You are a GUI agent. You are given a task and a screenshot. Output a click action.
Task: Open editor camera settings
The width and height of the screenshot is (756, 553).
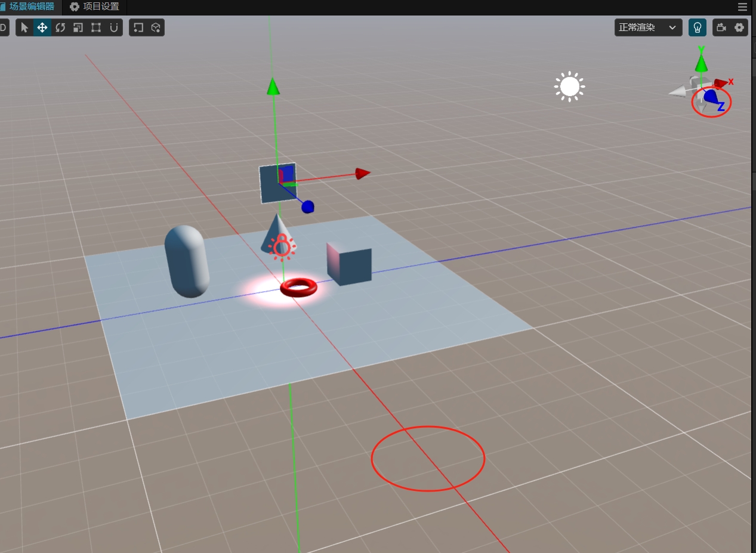722,27
